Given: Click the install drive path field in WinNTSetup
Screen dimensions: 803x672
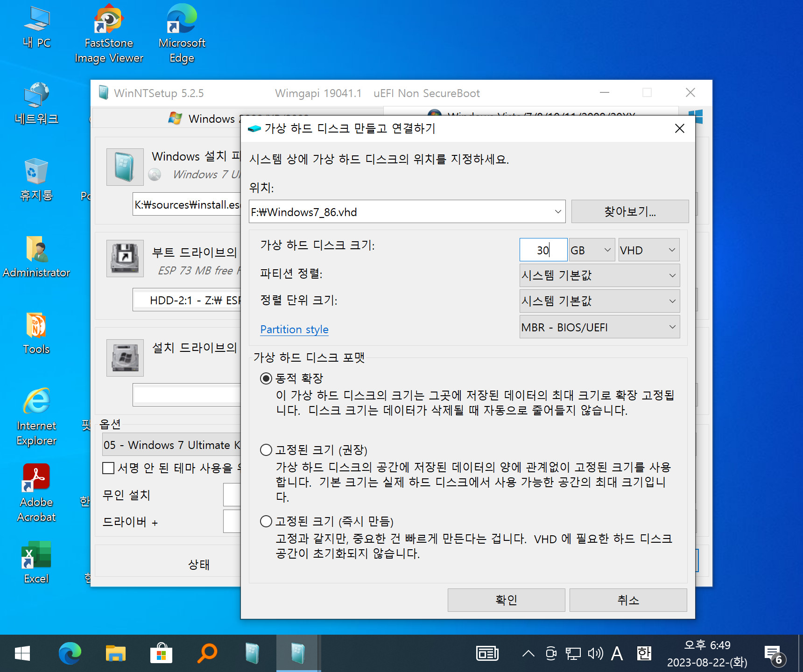Looking at the screenshot, I should tap(187, 395).
